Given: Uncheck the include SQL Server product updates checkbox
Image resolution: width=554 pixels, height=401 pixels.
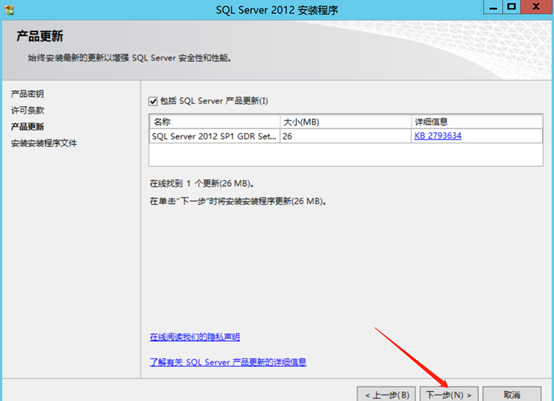Looking at the screenshot, I should pyautogui.click(x=153, y=101).
